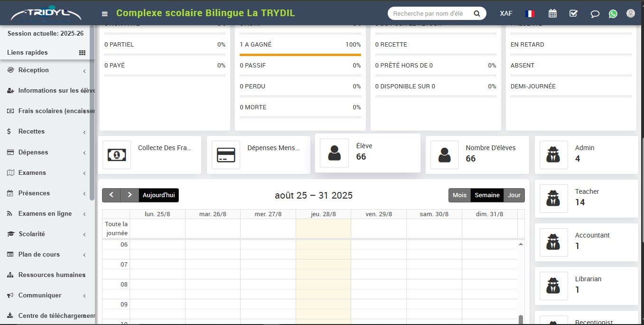
Task: Click the hamburger menu icon to toggle sidebar
Action: pyautogui.click(x=105, y=13)
